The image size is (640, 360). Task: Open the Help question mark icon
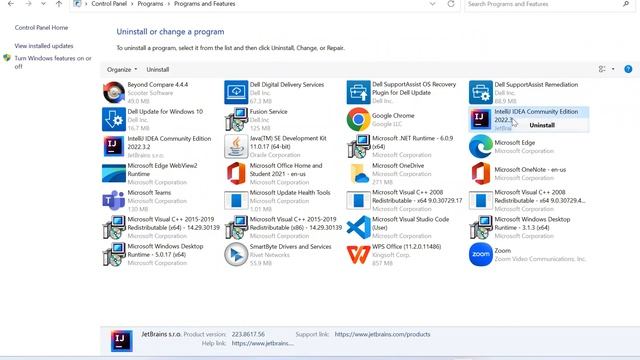point(628,69)
